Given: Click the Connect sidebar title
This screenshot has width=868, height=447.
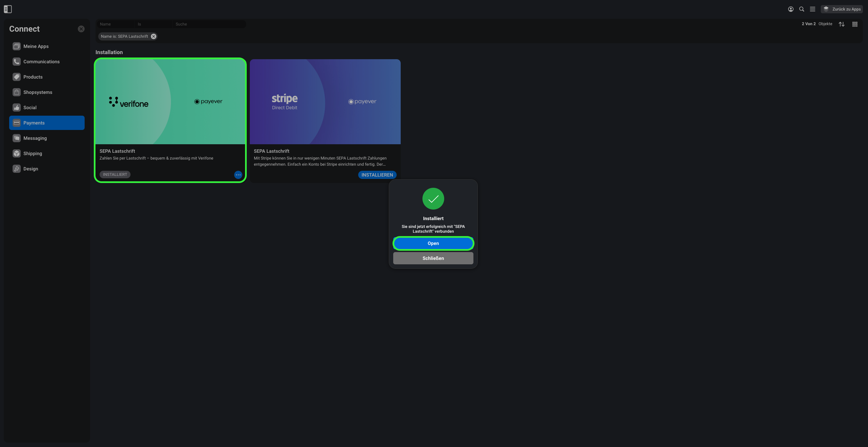Looking at the screenshot, I should (x=24, y=29).
